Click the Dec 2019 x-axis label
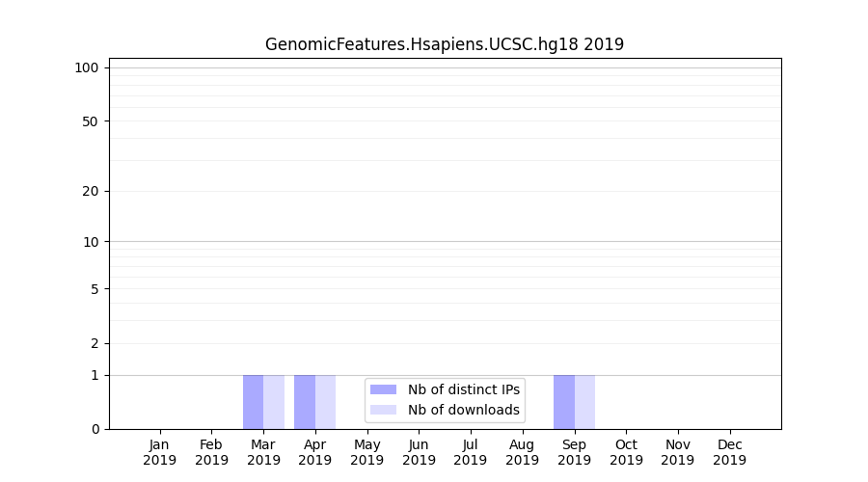This screenshot has width=868, height=482. [x=729, y=452]
